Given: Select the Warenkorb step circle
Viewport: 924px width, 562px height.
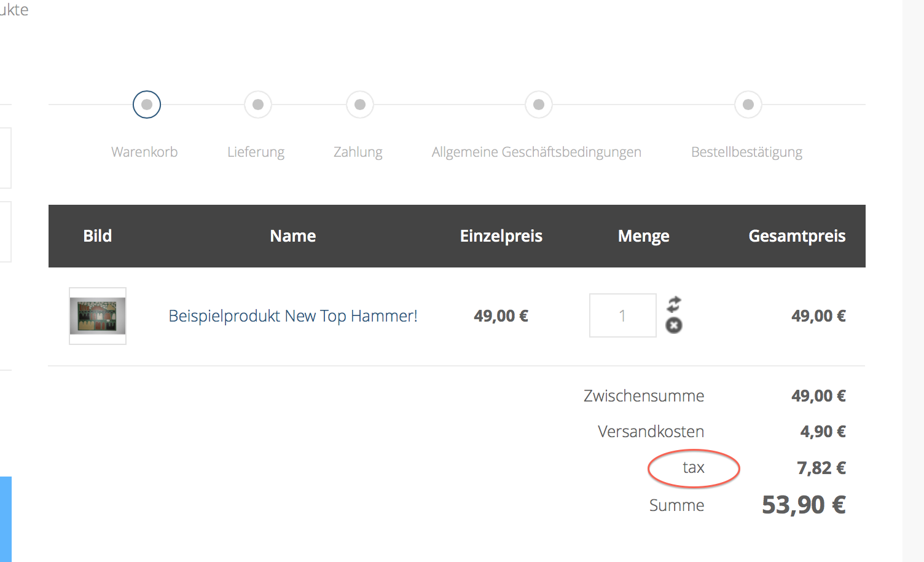Looking at the screenshot, I should pos(147,105).
